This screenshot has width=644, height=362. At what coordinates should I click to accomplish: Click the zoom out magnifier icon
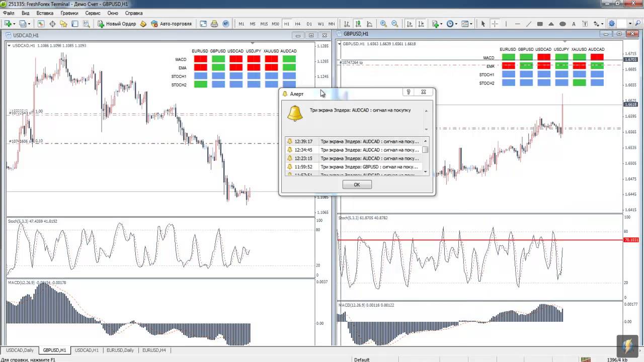click(x=394, y=24)
